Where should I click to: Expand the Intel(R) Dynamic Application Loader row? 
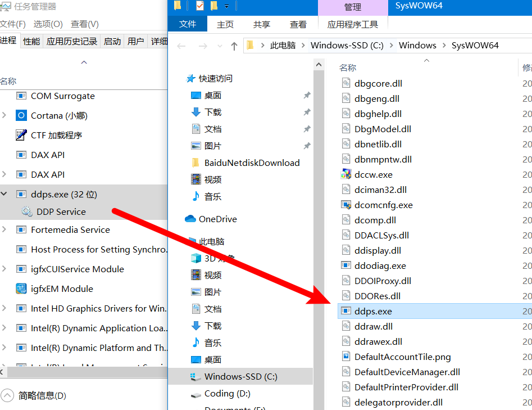[4, 328]
